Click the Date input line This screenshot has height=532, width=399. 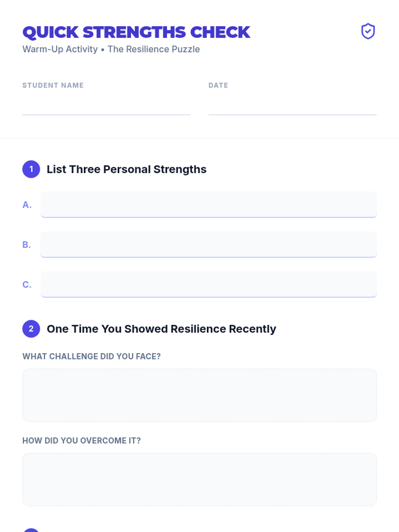293,106
